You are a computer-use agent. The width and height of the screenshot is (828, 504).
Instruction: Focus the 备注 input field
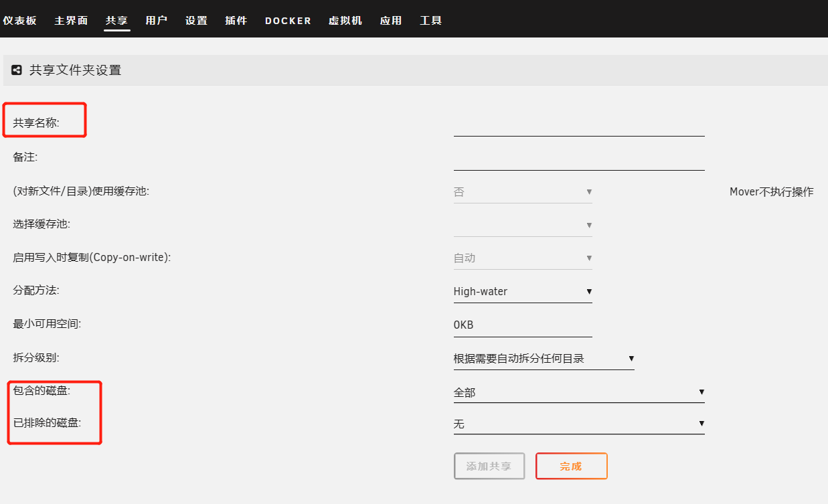(578, 159)
